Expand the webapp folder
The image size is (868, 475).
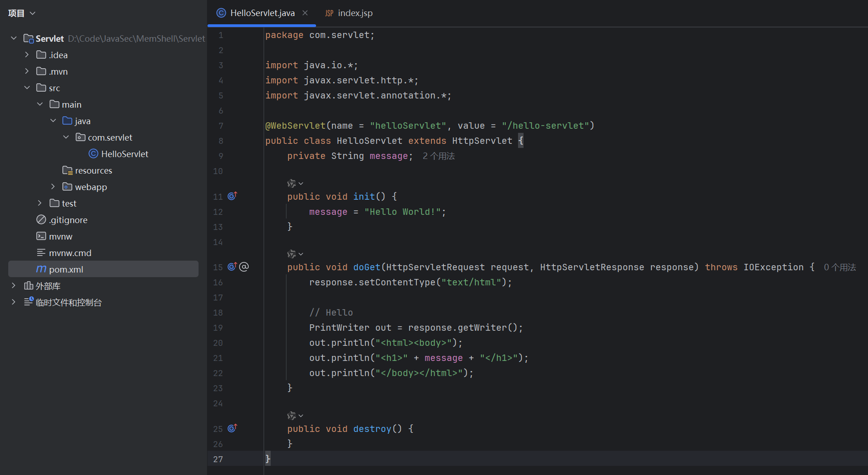tap(53, 186)
